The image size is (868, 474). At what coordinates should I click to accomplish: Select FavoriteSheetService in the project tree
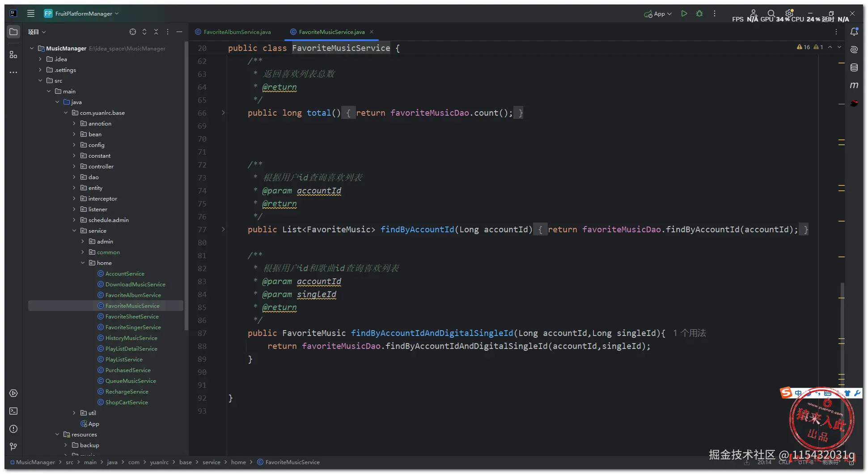(x=132, y=316)
